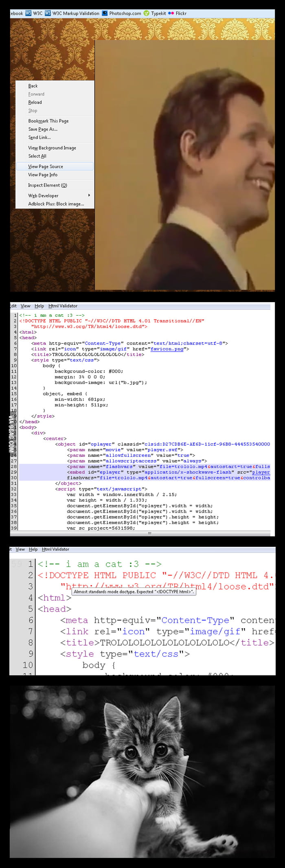Click the icon beside the W3C Markup Validation bookmark
Image resolution: width=285 pixels, height=868 pixels.
click(x=48, y=13)
